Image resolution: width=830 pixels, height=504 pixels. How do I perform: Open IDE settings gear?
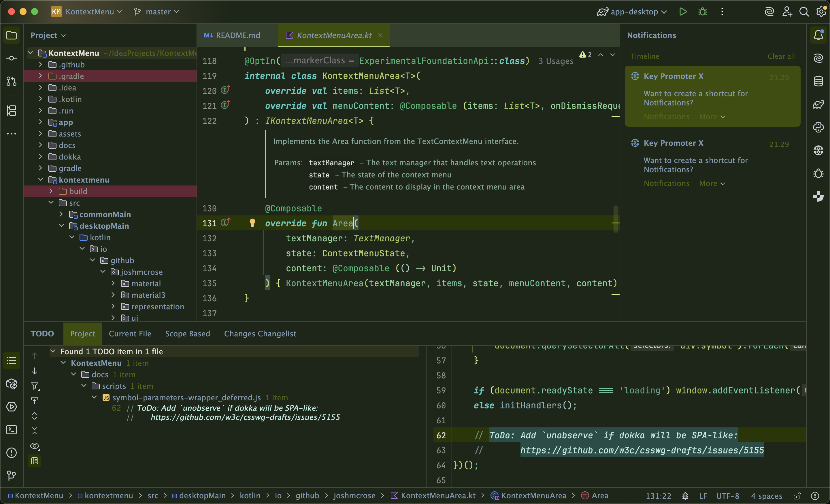[x=821, y=12]
